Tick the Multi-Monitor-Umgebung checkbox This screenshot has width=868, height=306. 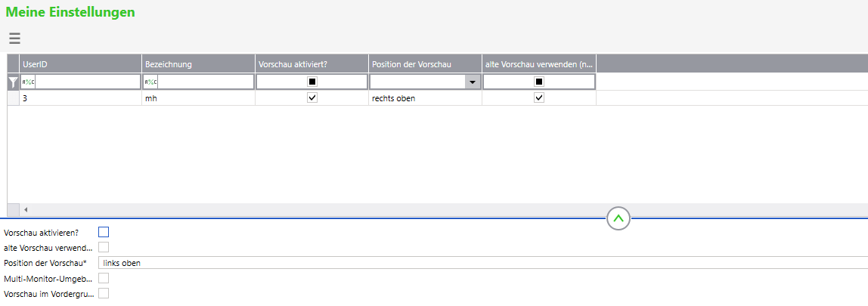(104, 278)
